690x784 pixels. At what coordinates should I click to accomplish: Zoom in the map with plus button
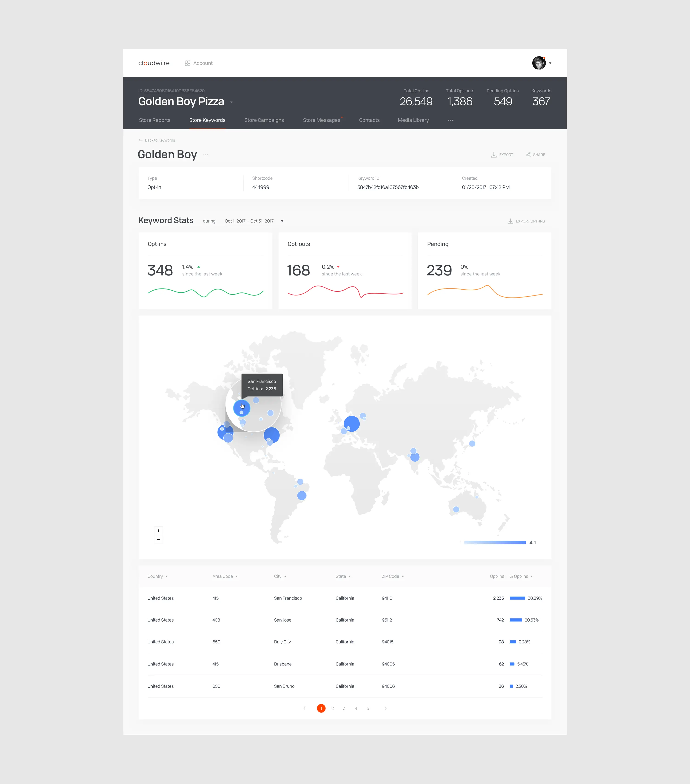[x=159, y=531]
